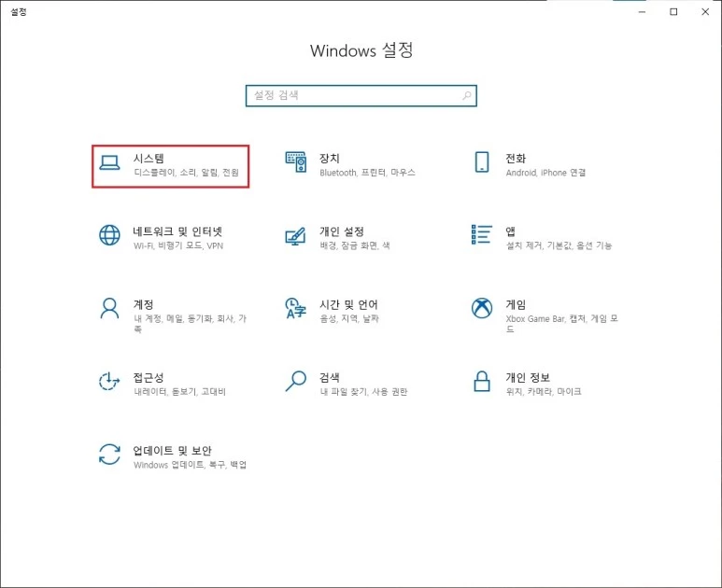Open the 네트워크 및 인터넷 globe icon
This screenshot has width=722, height=588.
point(109,235)
